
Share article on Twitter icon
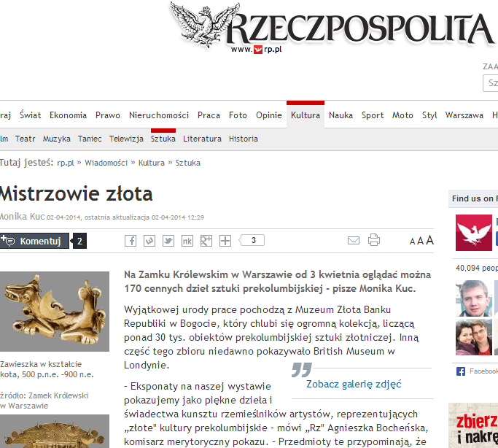[168, 241]
